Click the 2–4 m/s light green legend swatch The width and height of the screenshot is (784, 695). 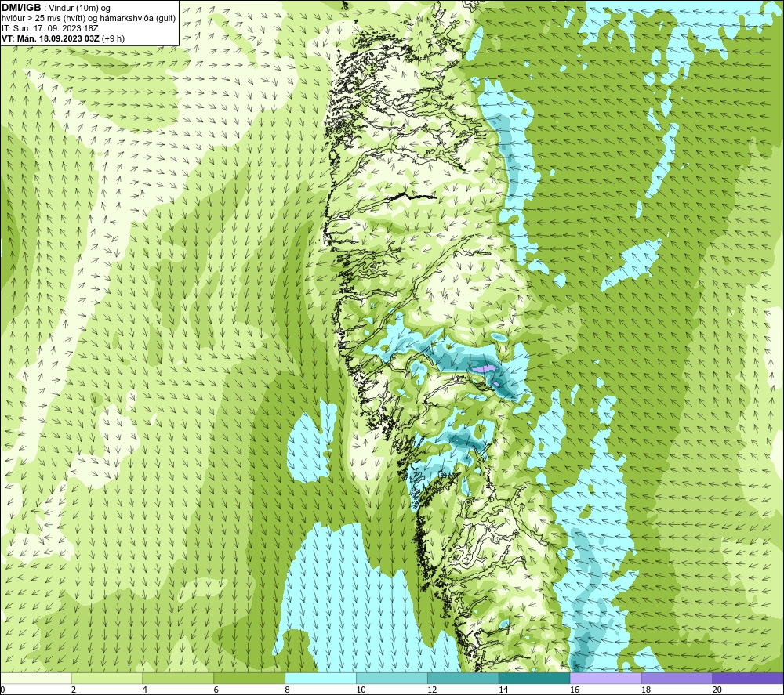coord(107,678)
